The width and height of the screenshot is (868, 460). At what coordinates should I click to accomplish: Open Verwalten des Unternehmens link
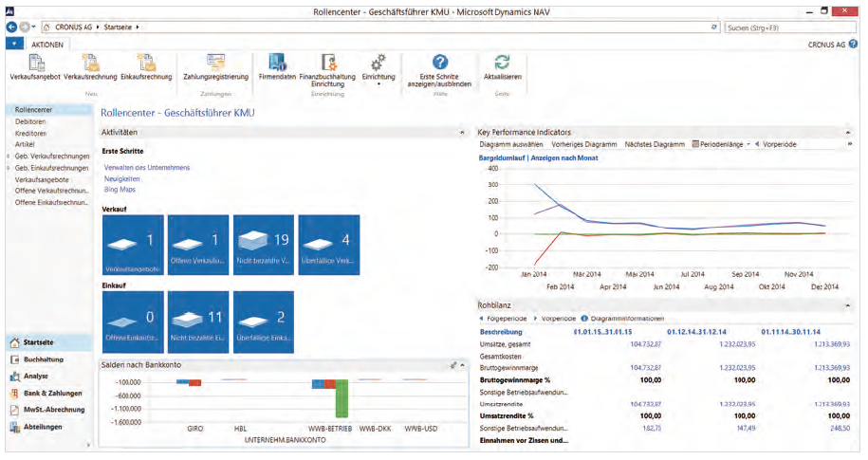[147, 167]
